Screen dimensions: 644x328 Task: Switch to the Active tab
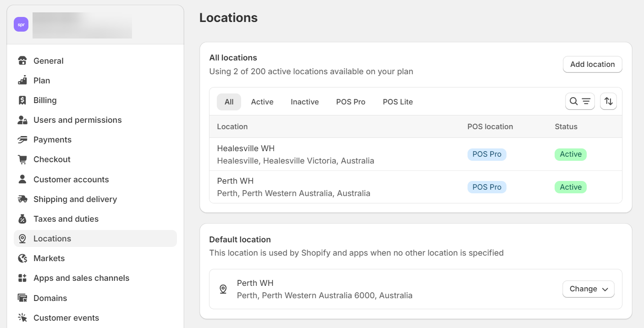(262, 102)
